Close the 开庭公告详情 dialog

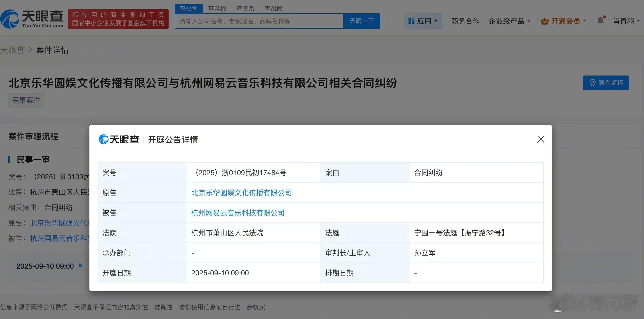point(541,139)
